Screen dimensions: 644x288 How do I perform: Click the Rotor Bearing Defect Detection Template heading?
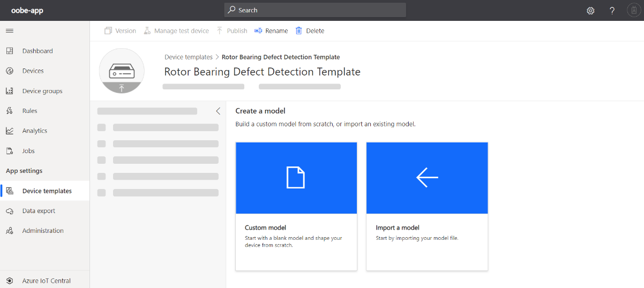(263, 72)
